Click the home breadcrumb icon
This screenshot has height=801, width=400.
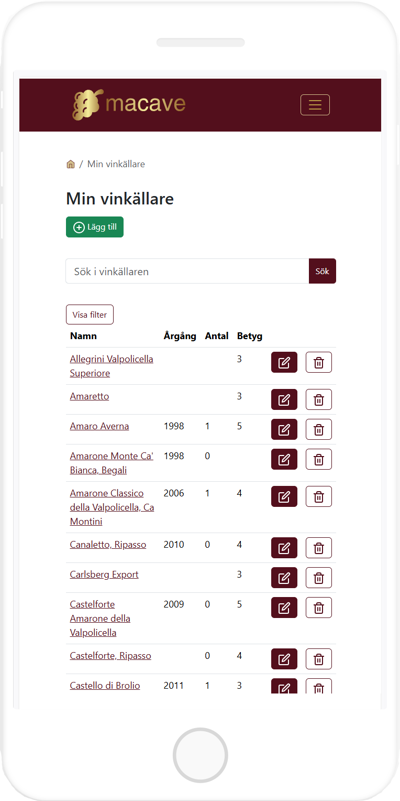click(x=70, y=164)
